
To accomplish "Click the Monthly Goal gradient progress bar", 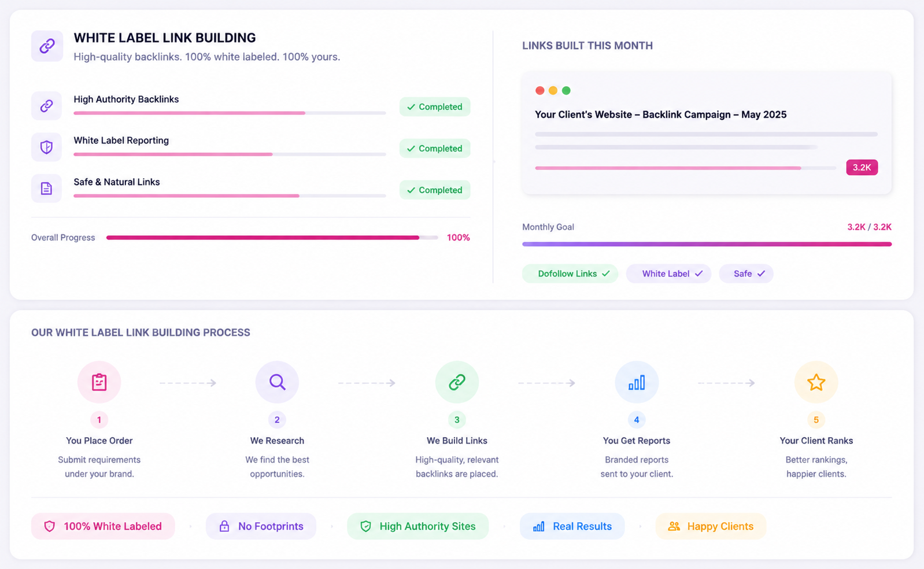I will point(707,244).
